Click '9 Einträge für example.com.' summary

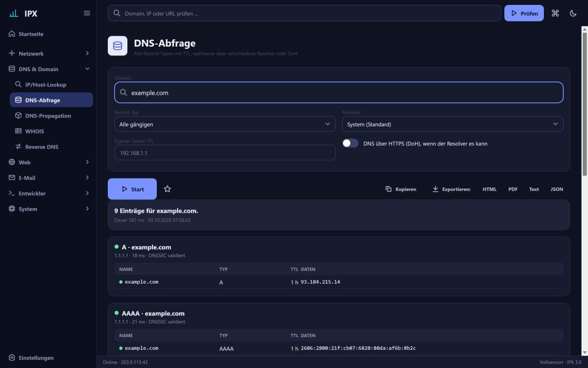pyautogui.click(x=156, y=211)
